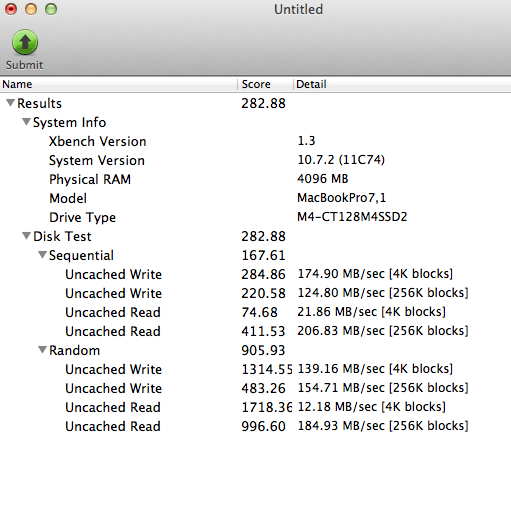Click the MacBookPro7,1 model value
Image resolution: width=511 pixels, height=506 pixels.
click(x=342, y=198)
